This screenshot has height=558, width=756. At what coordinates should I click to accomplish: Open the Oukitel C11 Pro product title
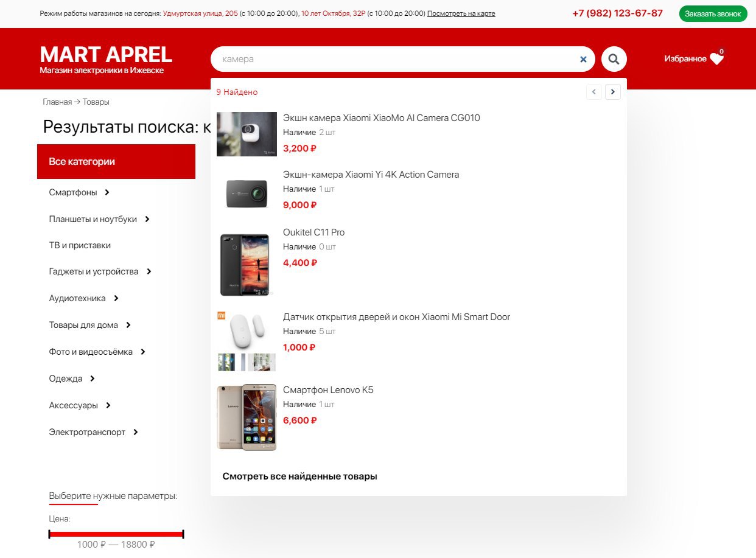tap(314, 232)
